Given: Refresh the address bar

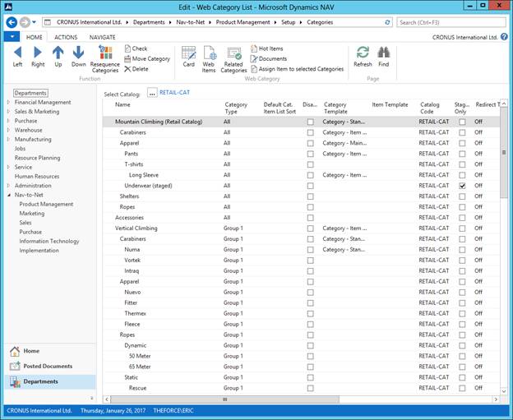Looking at the screenshot, I should pos(387,22).
